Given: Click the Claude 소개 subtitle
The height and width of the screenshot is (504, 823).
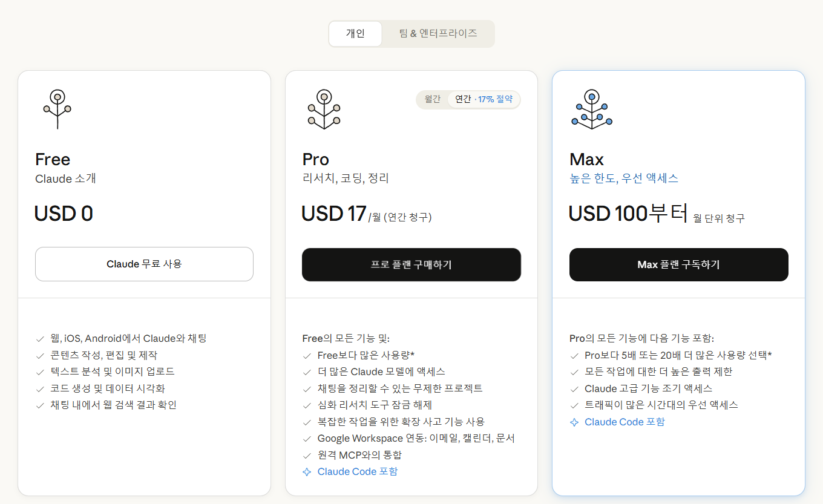Looking at the screenshot, I should pyautogui.click(x=65, y=178).
